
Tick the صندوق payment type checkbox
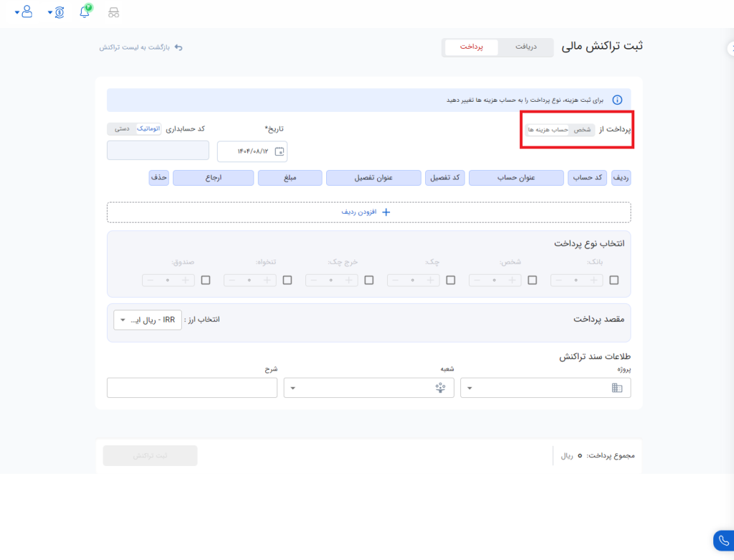tap(206, 280)
